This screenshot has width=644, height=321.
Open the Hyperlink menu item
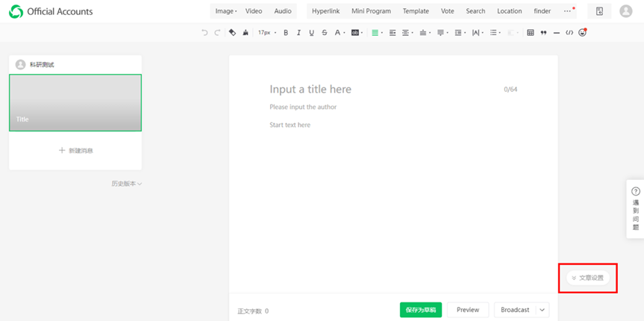pyautogui.click(x=325, y=11)
